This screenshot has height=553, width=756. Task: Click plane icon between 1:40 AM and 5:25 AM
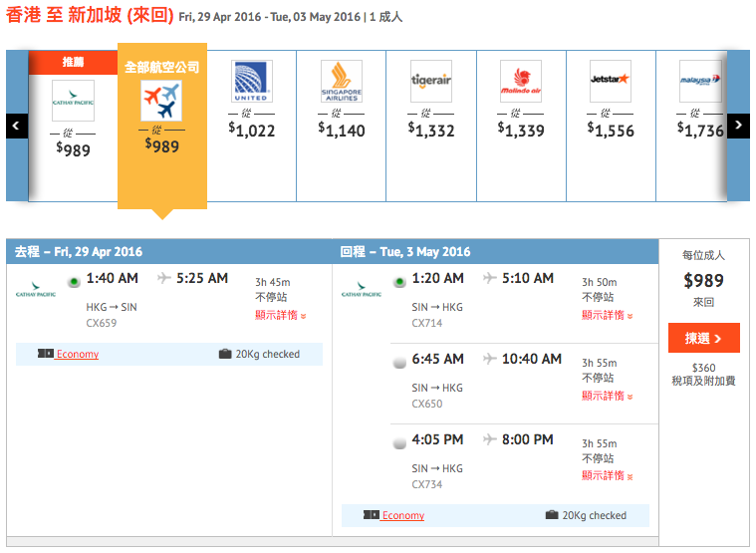(x=164, y=278)
